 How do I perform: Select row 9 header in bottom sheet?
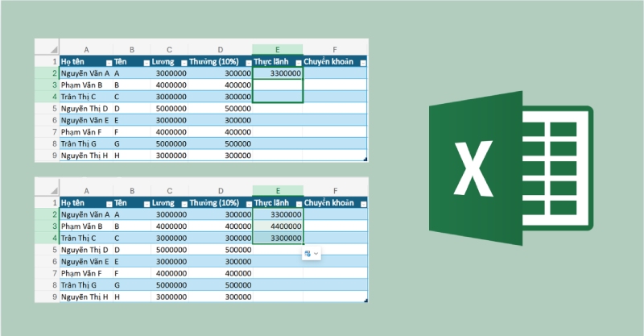click(47, 297)
